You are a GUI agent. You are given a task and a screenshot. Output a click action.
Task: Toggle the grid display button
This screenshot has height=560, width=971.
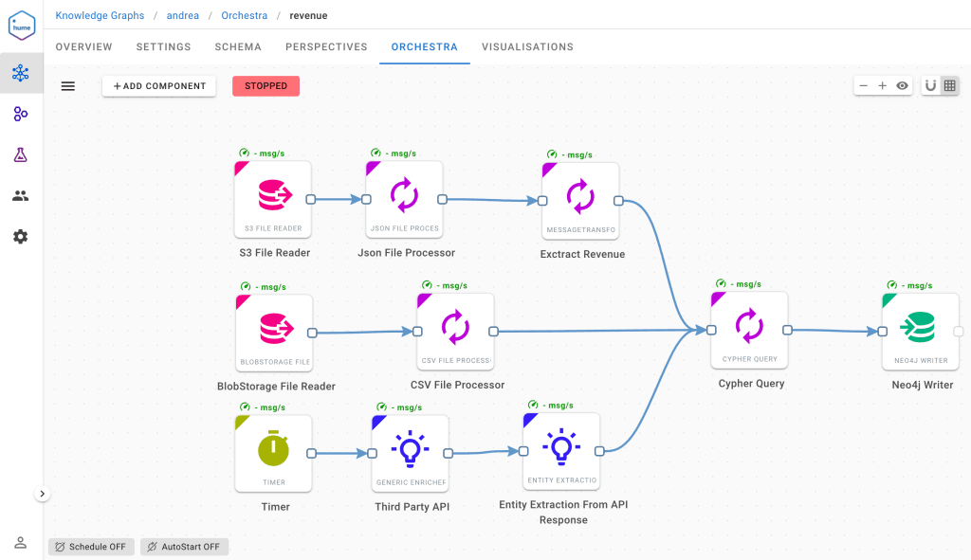click(950, 86)
